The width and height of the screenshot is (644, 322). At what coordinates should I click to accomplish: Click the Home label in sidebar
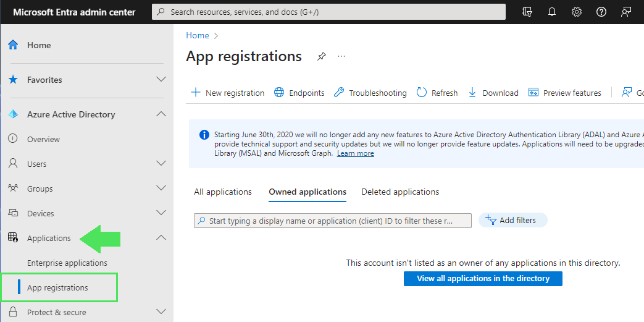(x=39, y=45)
